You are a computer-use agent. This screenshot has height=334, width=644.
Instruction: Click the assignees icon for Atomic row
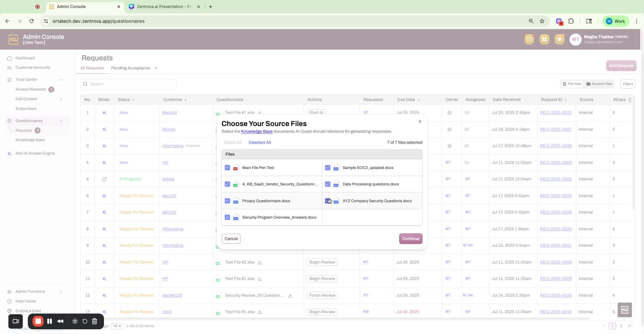point(467,129)
